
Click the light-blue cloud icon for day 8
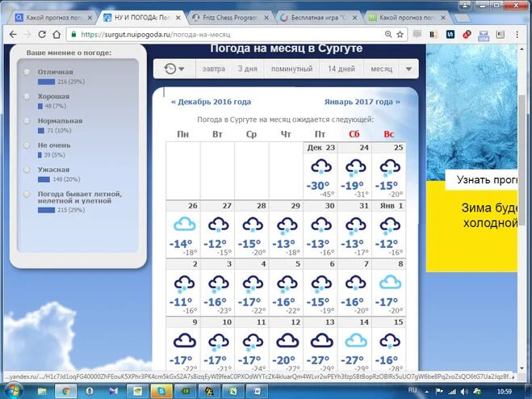click(x=390, y=283)
